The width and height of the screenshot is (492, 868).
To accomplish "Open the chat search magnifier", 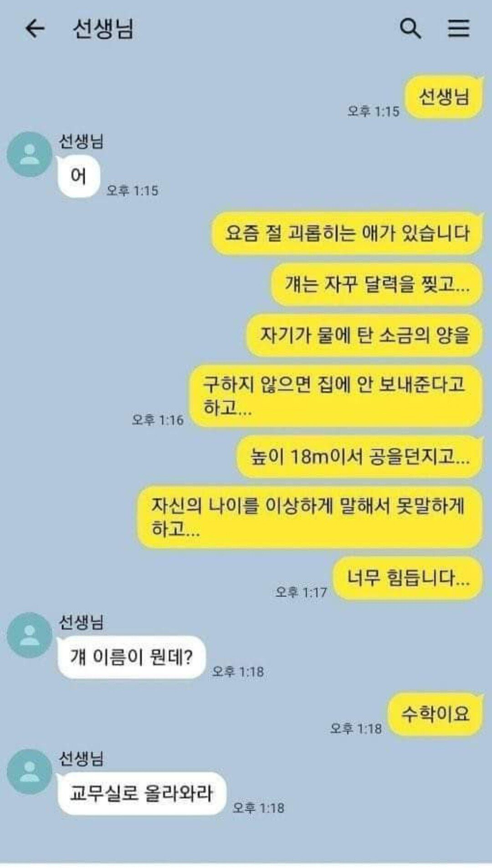I will [x=410, y=28].
